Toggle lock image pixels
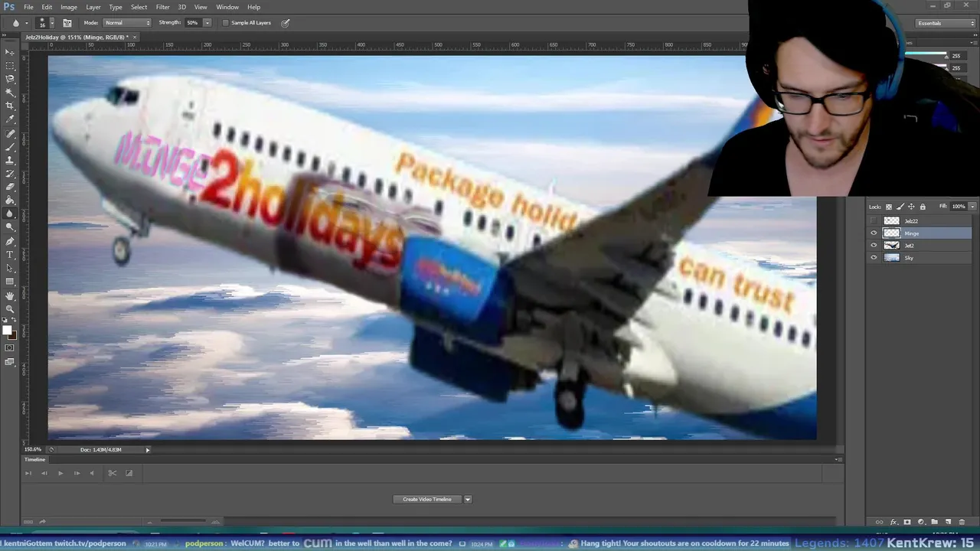The height and width of the screenshot is (551, 980). pos(900,207)
